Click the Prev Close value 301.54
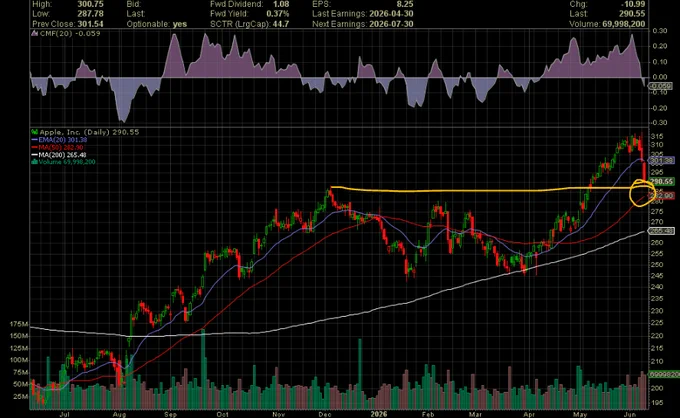The height and width of the screenshot is (418, 680). 90,24
